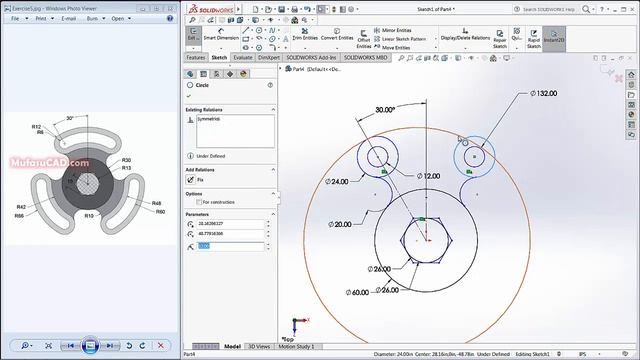Select the Sketch Text tool
The image size is (640, 360).
[285, 39]
